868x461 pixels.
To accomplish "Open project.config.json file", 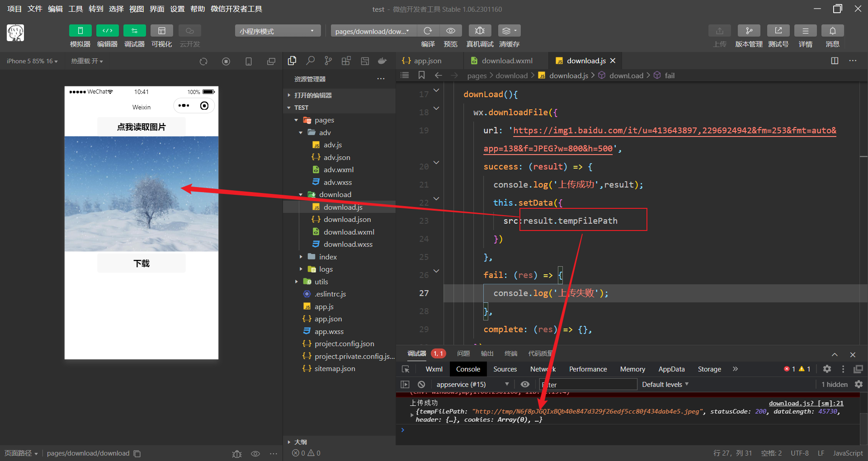I will point(339,343).
